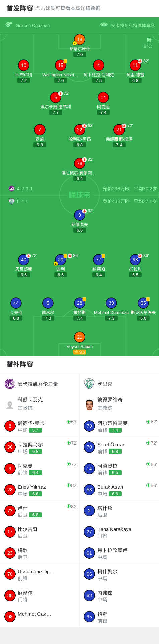View substitute 爱德华-罗卡 number 8 details
The height and width of the screenshot is (644, 159).
point(40,426)
